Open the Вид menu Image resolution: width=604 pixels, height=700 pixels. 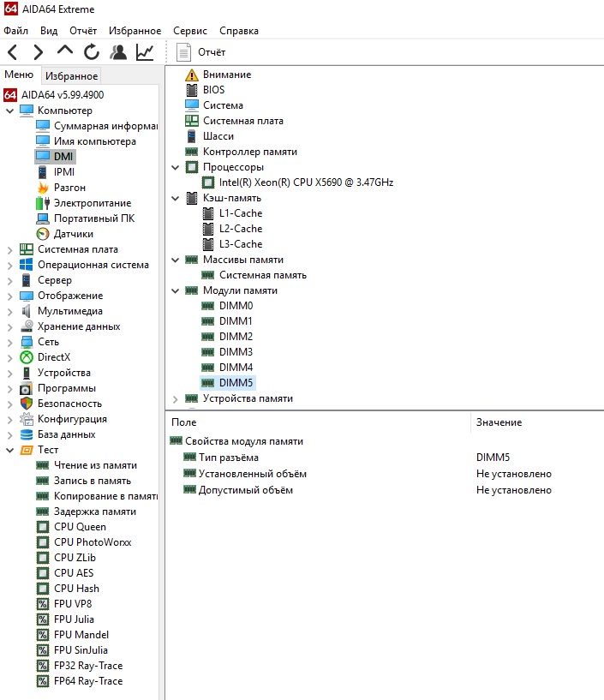(49, 31)
